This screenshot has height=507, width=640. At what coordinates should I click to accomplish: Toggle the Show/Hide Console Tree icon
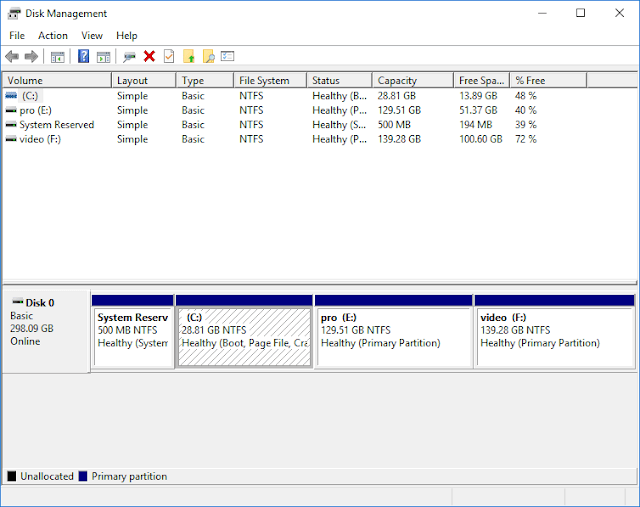tap(58, 57)
